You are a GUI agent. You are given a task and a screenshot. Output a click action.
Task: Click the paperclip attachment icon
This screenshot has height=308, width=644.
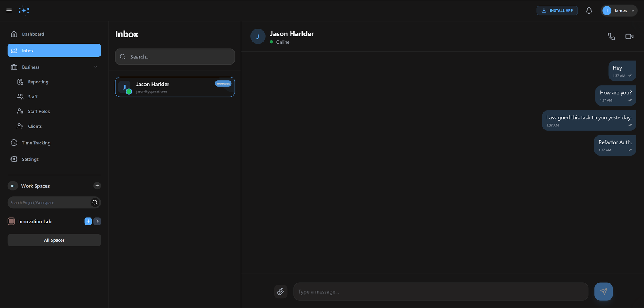(281, 291)
